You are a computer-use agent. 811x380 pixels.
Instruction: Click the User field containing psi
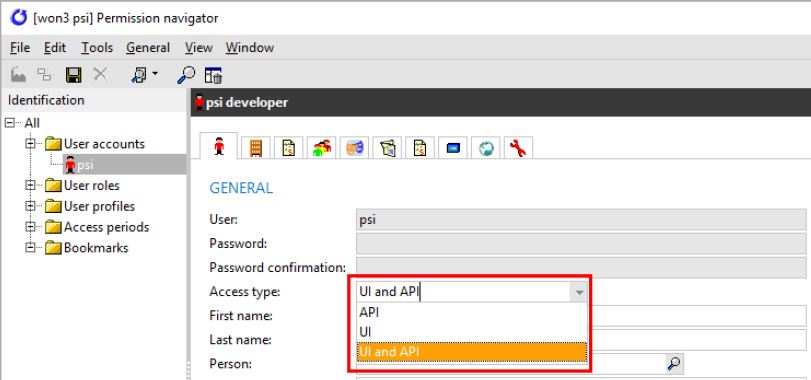coord(581,220)
